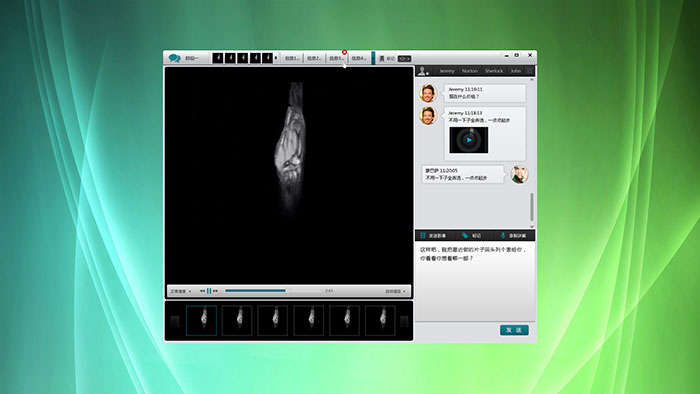Open the playback speed dropdown

point(180,291)
